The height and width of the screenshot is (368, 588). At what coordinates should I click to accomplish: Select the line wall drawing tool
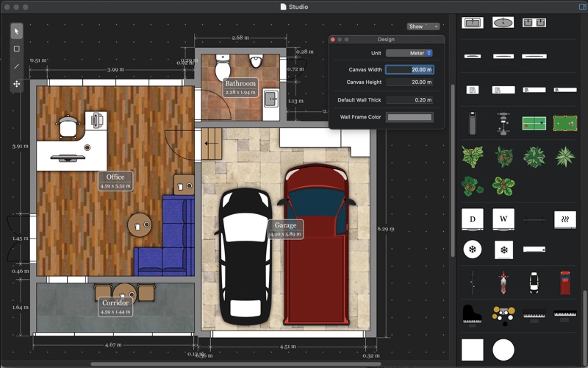point(16,66)
